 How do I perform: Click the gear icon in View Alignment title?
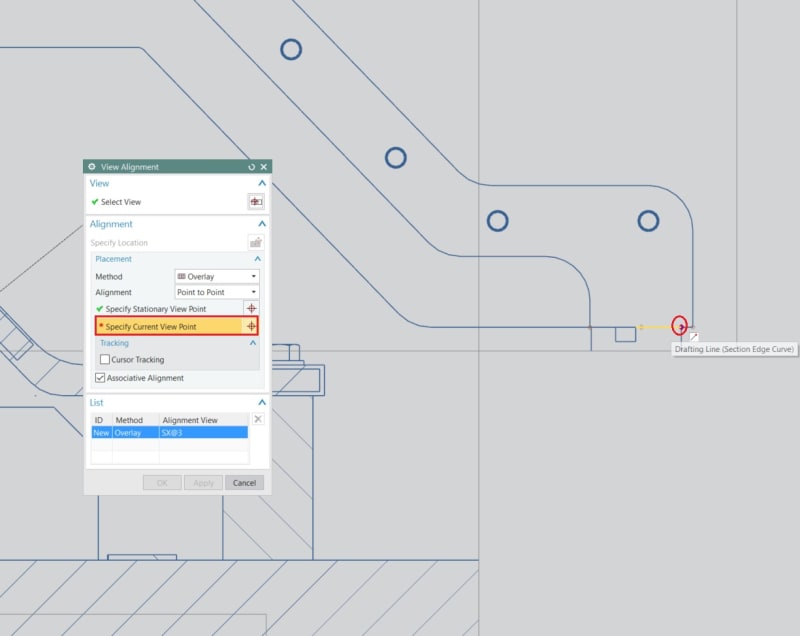(x=92, y=167)
